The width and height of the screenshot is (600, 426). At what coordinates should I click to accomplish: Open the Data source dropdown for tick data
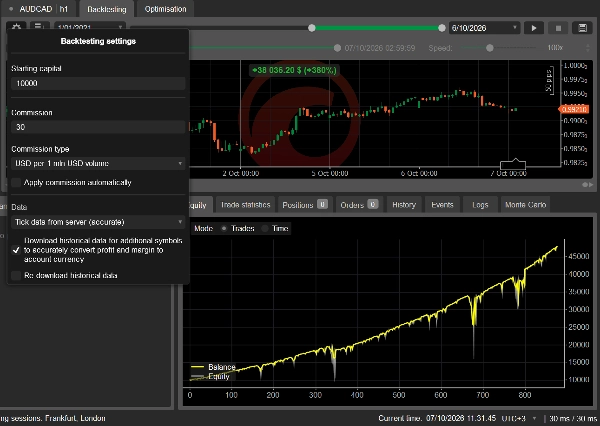pos(98,222)
